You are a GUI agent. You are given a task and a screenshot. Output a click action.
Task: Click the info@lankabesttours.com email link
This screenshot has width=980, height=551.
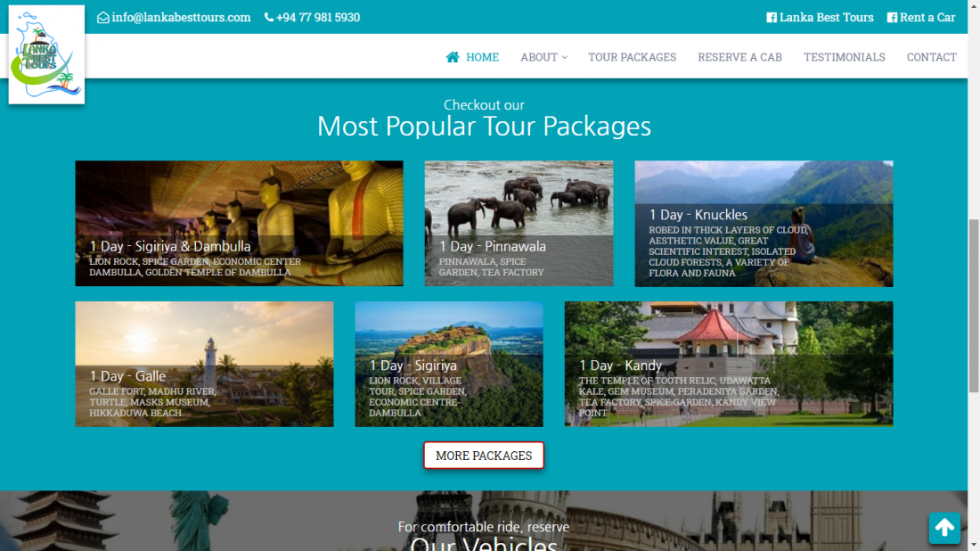pyautogui.click(x=181, y=18)
